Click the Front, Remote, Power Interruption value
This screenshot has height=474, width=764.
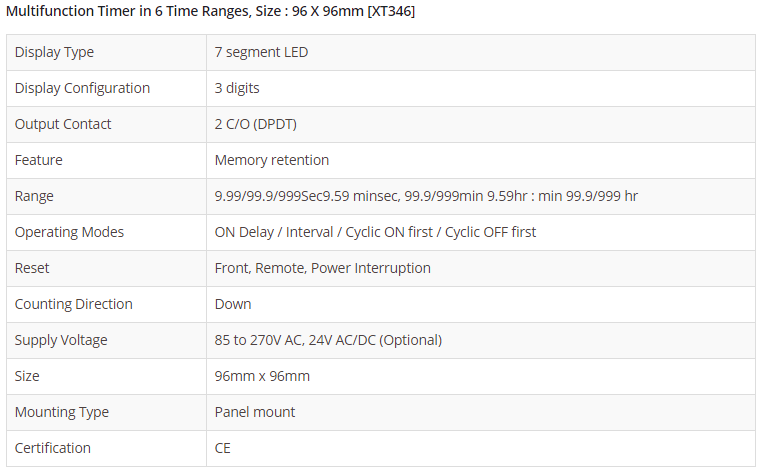pos(322,268)
